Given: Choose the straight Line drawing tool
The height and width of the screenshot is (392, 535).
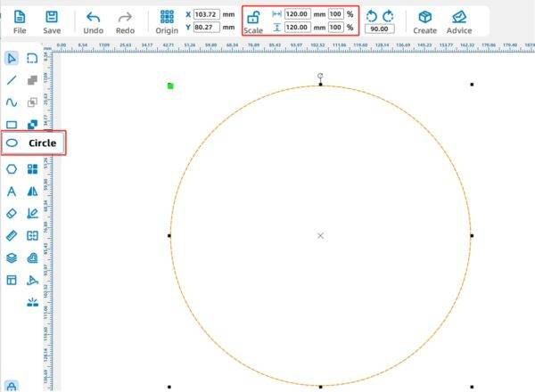Looking at the screenshot, I should coord(12,79).
